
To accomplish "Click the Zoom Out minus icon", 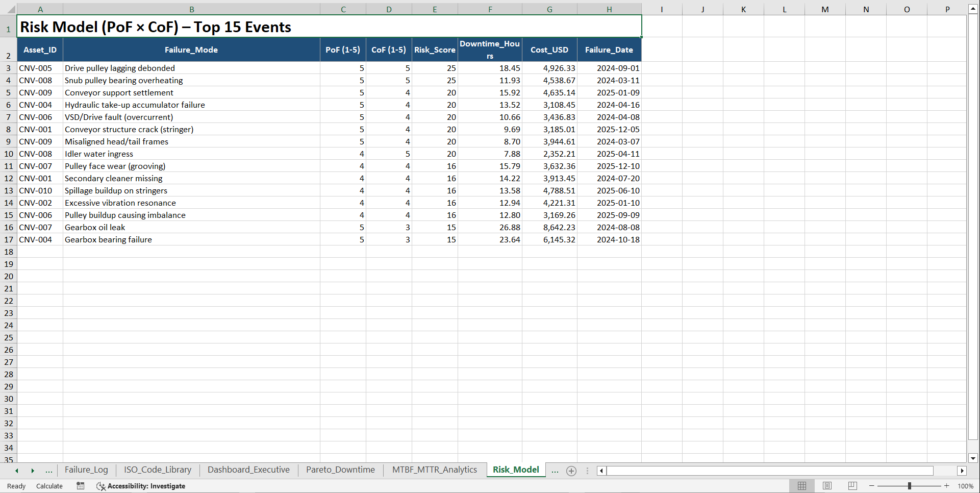I will point(872,486).
